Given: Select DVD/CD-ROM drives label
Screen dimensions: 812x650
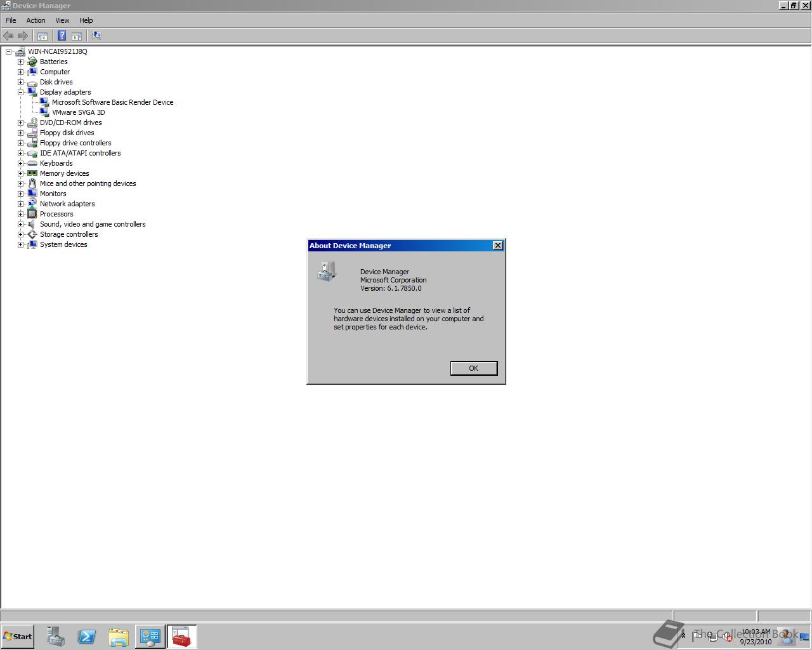Looking at the screenshot, I should [70, 123].
